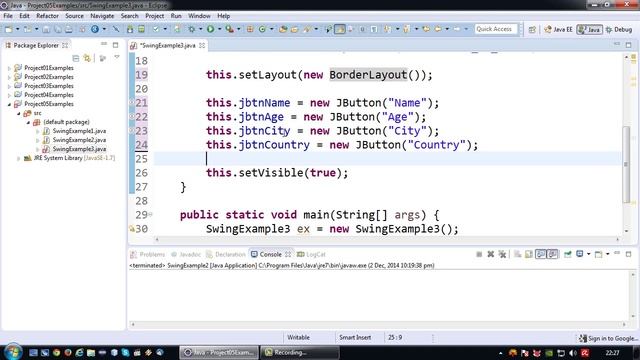
Task: Click the New file toolbar icon
Action: point(9,29)
